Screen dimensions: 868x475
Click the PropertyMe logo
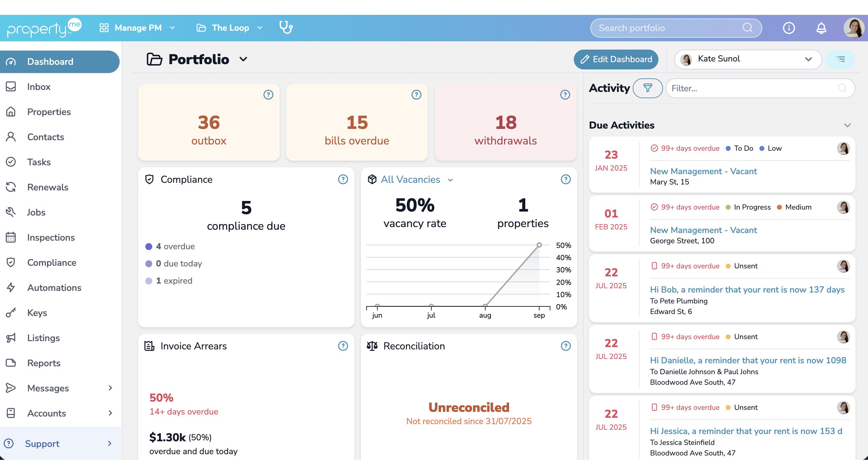coord(44,28)
